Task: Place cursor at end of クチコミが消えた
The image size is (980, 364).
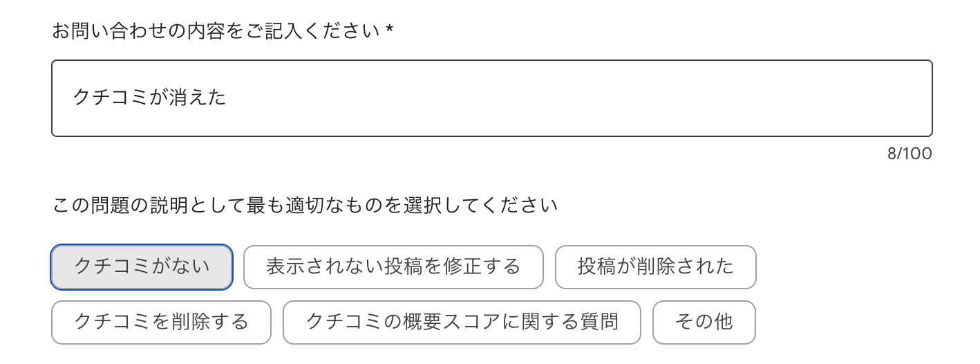Action: click(x=227, y=98)
